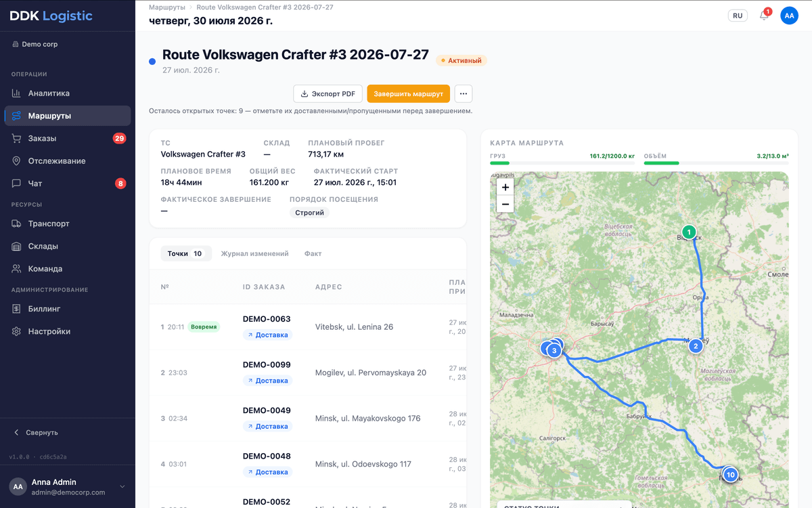Click the DEMO-0048 Доставка tag
Screen dimensions: 812x508
(x=267, y=472)
